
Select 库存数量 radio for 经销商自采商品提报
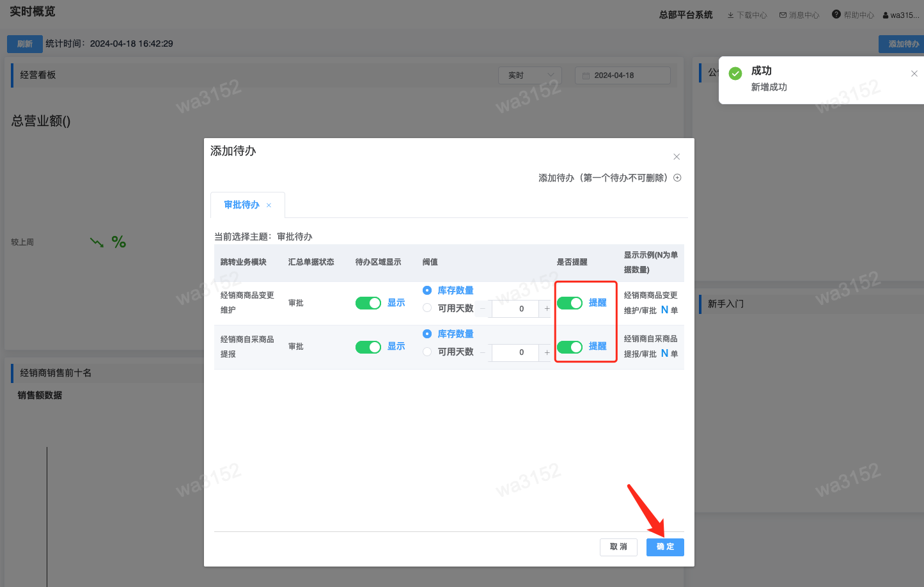click(427, 334)
